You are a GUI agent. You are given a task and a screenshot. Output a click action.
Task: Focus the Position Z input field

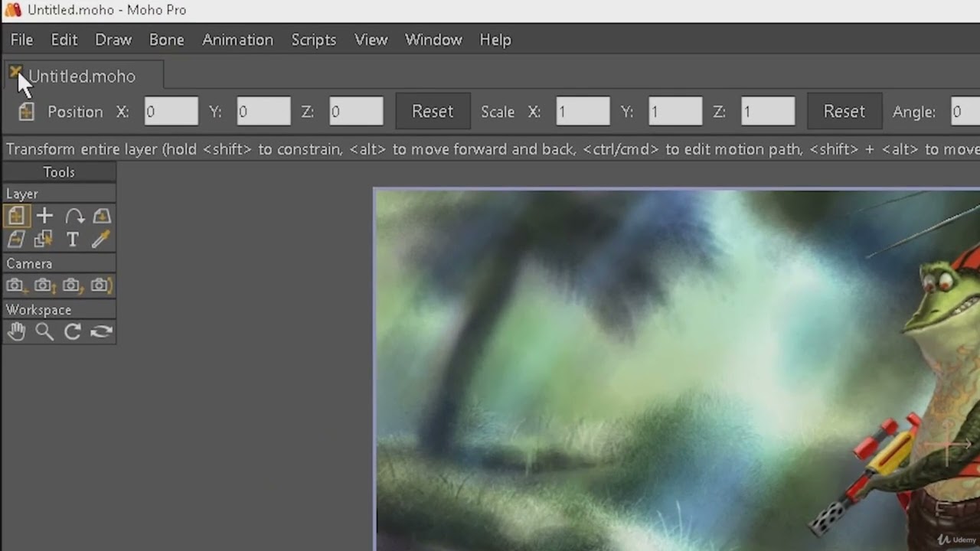point(356,112)
